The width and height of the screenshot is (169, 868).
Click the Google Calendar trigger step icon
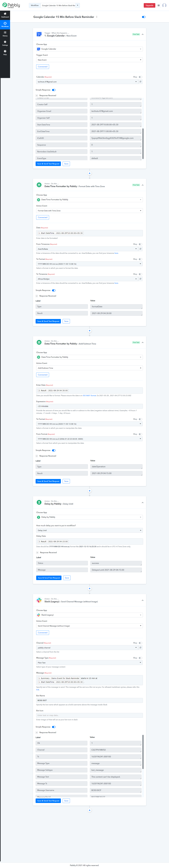pos(39,34)
